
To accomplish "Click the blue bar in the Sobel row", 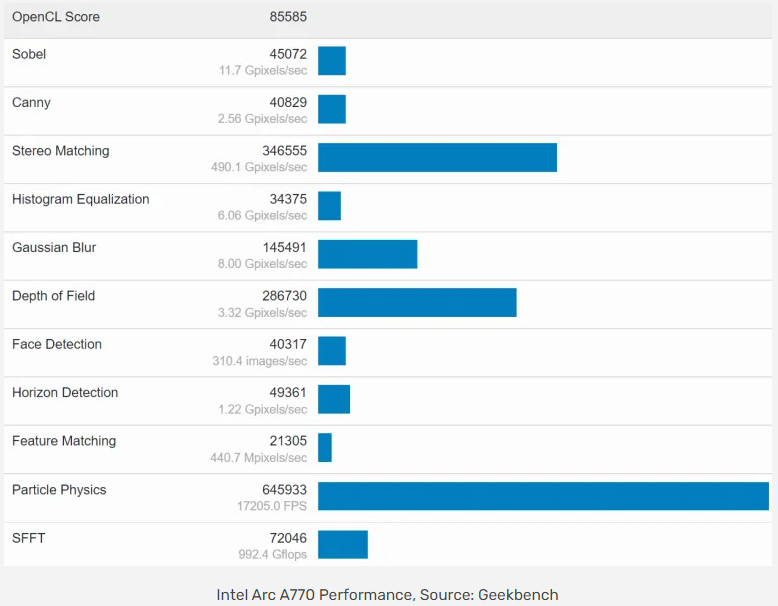I will (332, 61).
